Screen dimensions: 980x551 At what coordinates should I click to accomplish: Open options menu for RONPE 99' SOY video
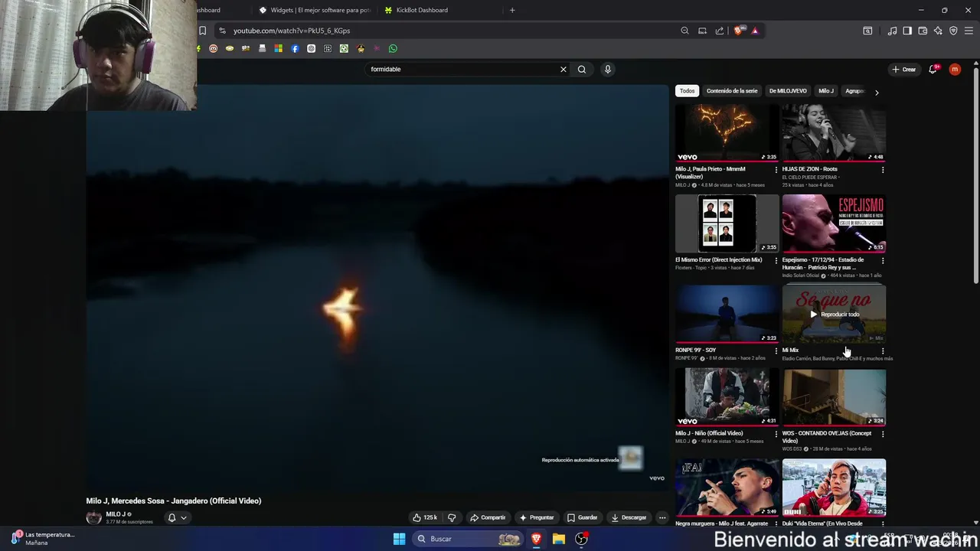click(x=776, y=350)
